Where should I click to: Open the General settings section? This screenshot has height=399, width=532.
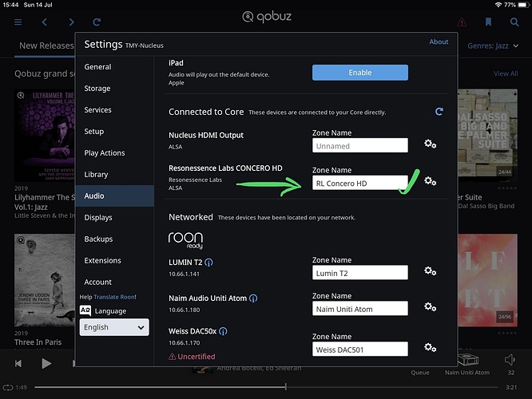point(97,67)
